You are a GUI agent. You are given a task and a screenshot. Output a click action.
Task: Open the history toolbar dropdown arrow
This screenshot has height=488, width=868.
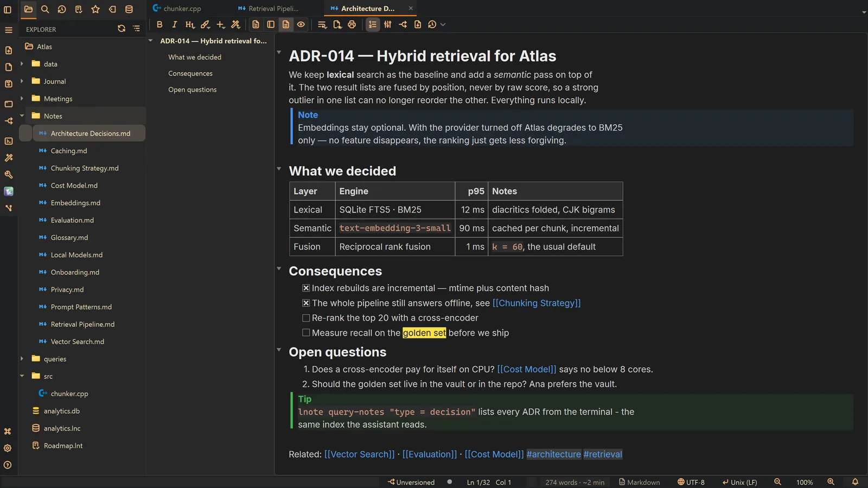pos(443,24)
